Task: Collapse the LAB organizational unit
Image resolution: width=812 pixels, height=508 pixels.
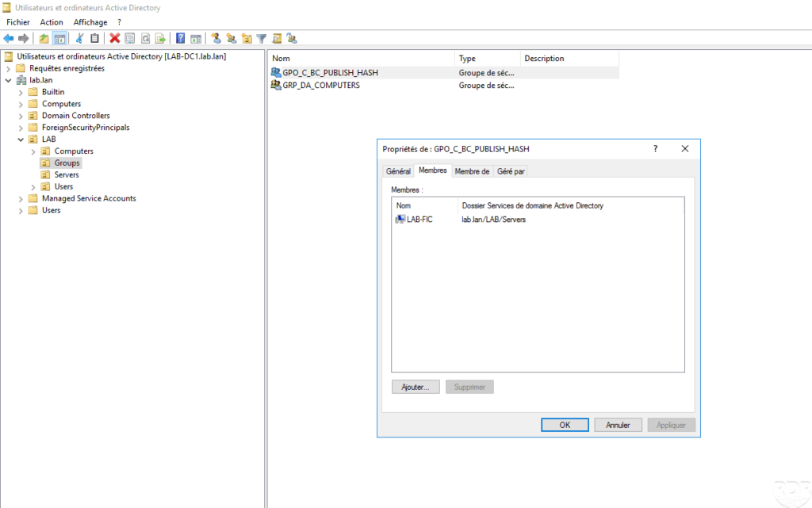Action: pos(21,139)
